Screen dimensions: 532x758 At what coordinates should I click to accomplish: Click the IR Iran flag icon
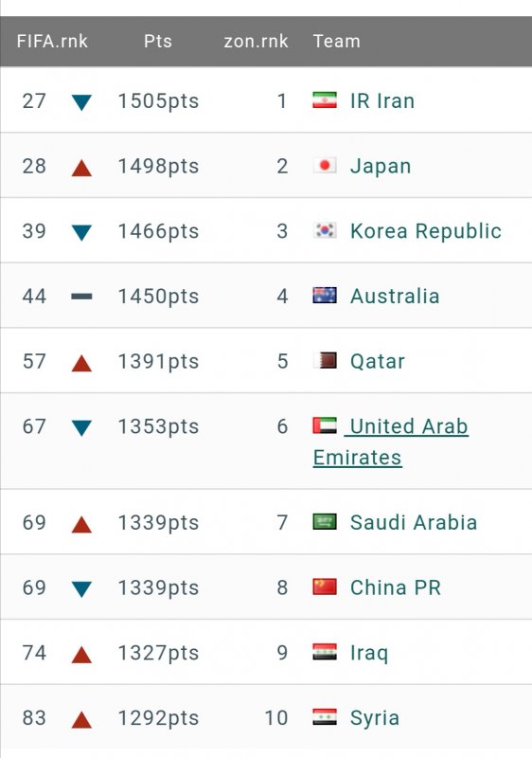(x=325, y=100)
